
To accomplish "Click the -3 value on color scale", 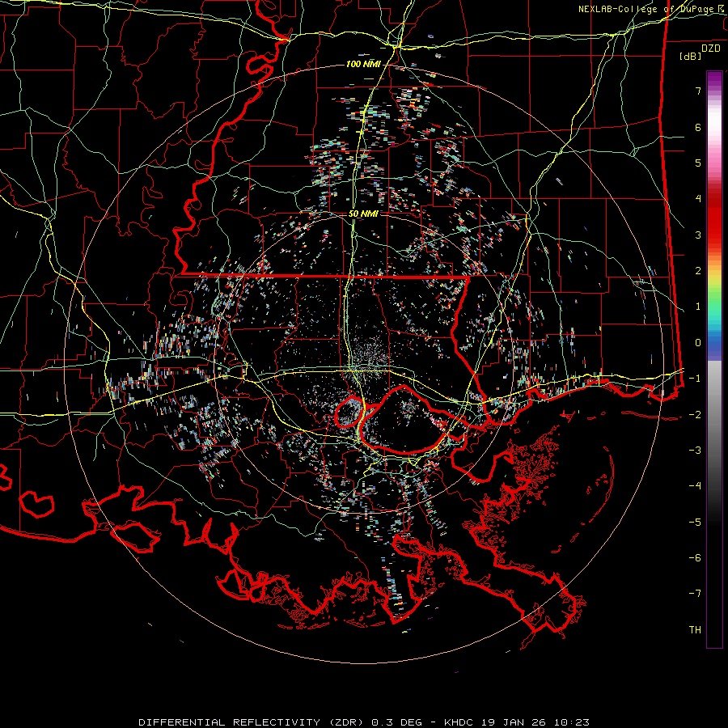I will (x=695, y=451).
